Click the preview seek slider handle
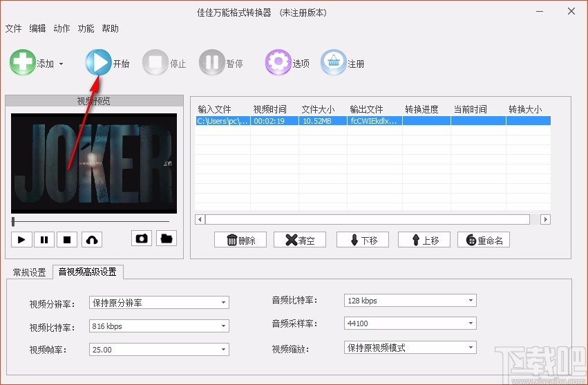The image size is (588, 385). point(13,222)
